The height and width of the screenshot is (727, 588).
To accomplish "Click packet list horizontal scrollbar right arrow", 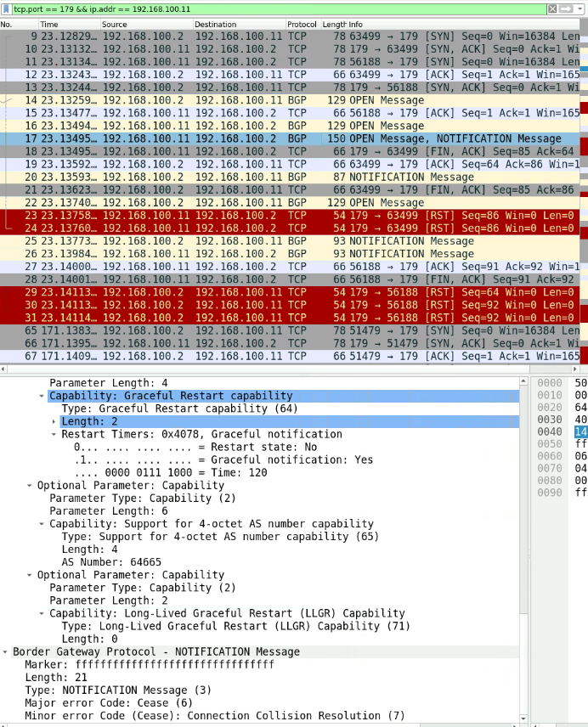I will 575,369.
